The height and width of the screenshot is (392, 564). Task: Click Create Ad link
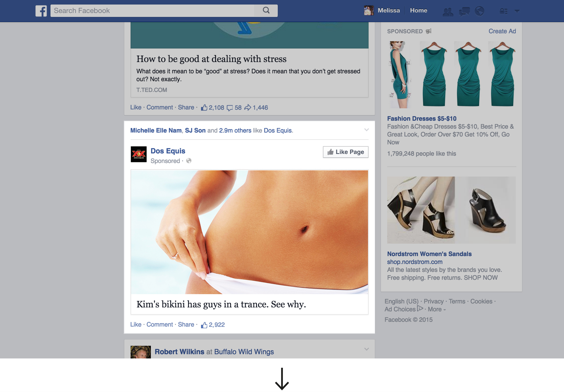[x=502, y=31]
